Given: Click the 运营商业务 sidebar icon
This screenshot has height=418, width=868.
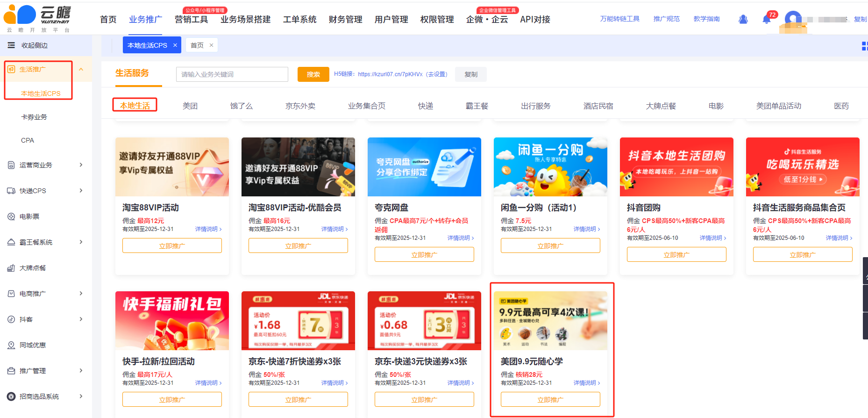Looking at the screenshot, I should coord(12,165).
